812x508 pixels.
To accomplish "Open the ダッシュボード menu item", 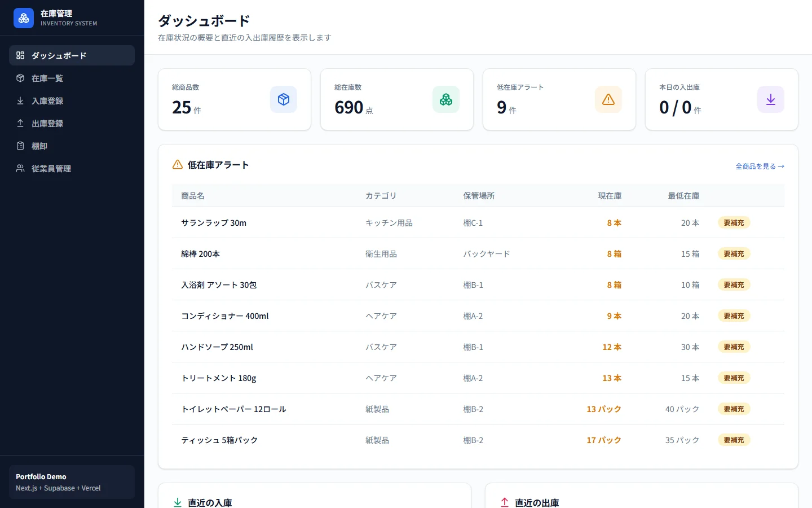I will [x=72, y=55].
